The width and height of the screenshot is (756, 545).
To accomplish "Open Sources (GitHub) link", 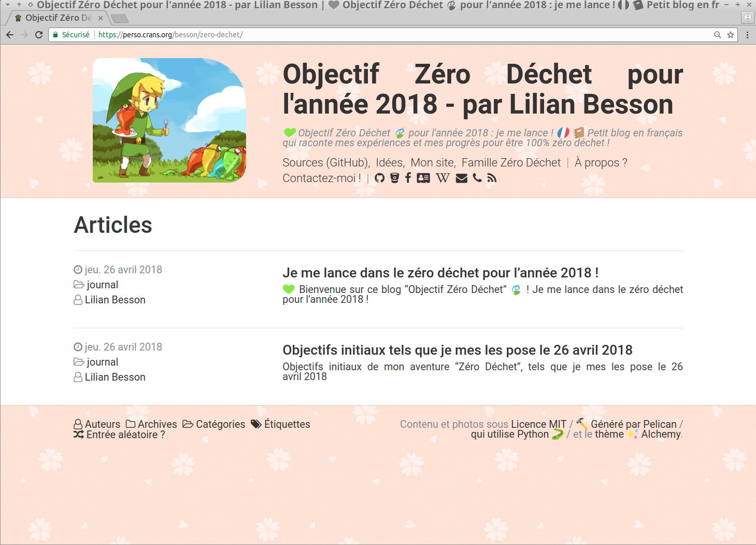I will point(326,163).
